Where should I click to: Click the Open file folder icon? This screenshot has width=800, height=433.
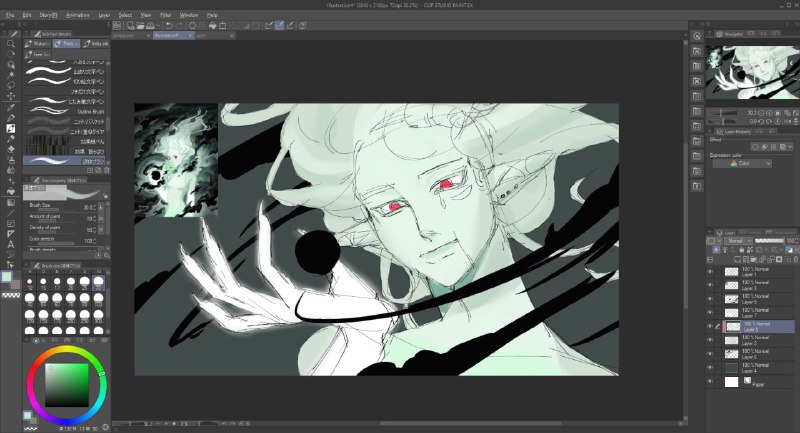pyautogui.click(x=140, y=26)
